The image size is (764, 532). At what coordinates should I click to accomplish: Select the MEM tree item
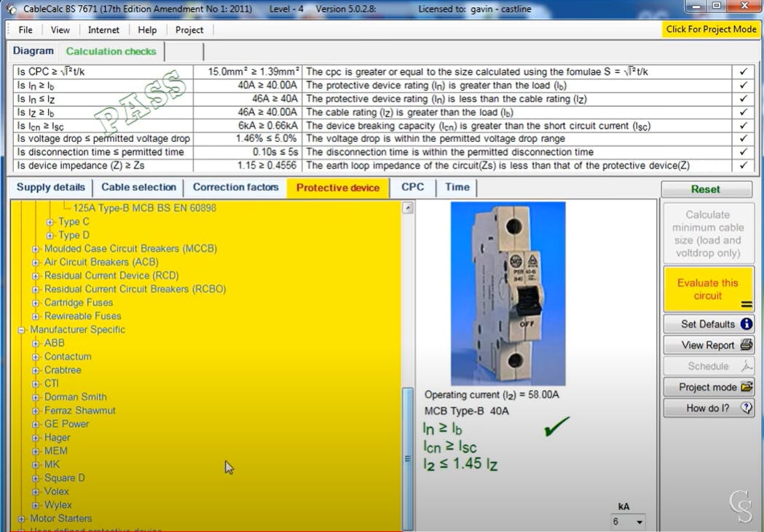click(55, 451)
